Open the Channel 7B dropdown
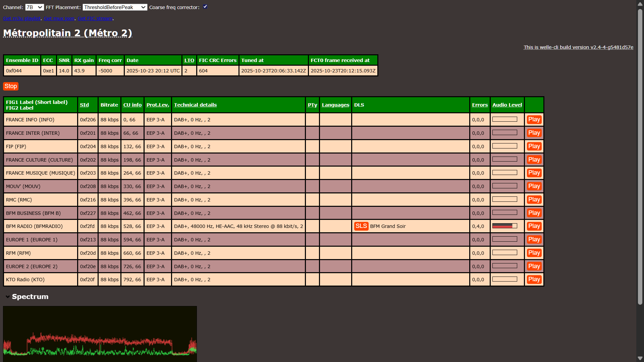 [34, 7]
